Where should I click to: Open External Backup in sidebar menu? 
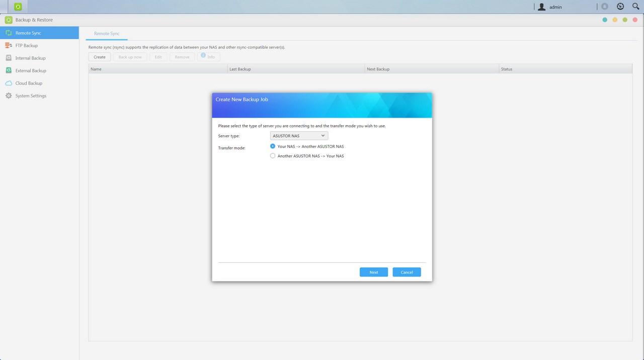coord(39,70)
